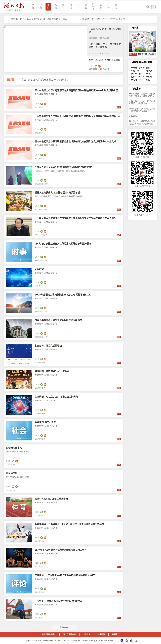Open the 更多 menu in top navigation

pos(116,7)
